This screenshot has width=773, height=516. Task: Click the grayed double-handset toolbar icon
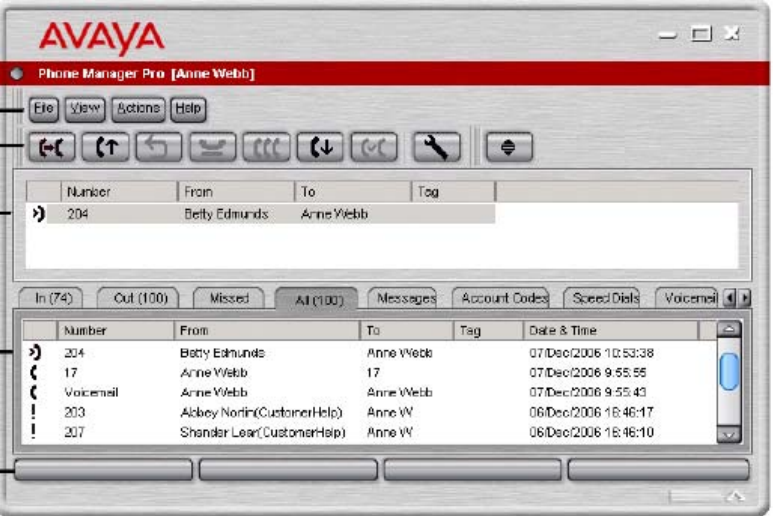click(x=374, y=147)
